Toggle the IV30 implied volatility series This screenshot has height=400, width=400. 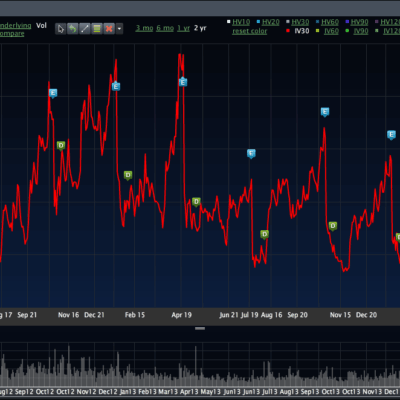(x=302, y=31)
